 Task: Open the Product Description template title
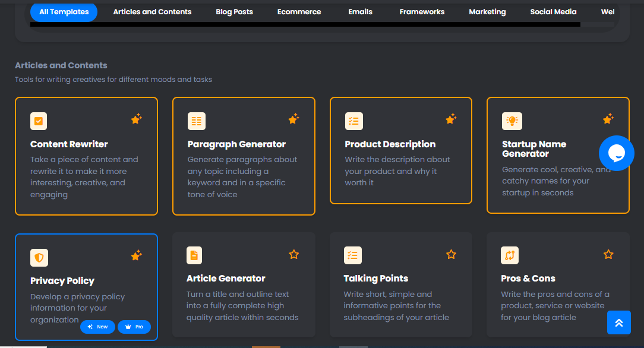[x=390, y=144]
